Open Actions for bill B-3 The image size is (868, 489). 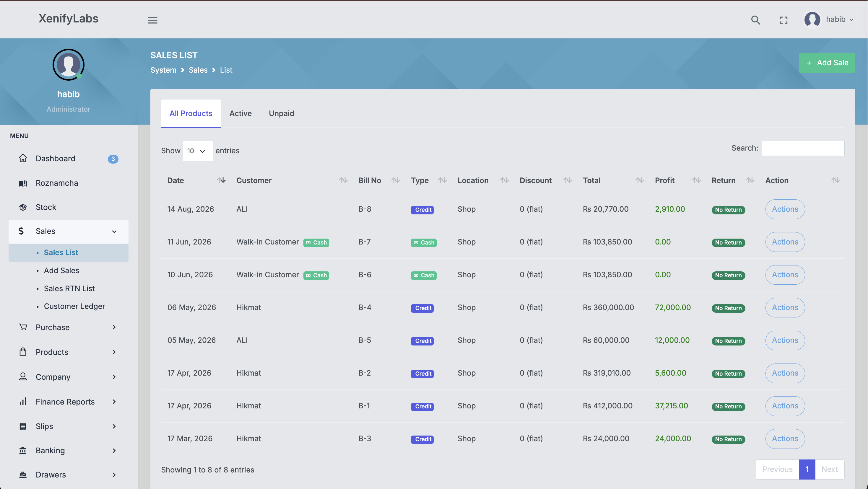tap(785, 439)
